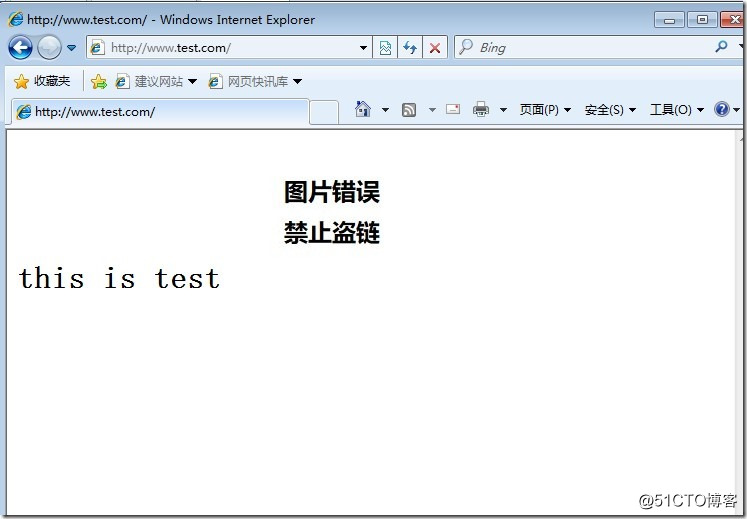The height and width of the screenshot is (519, 747).
Task: Click the 图片错误 禁止盗链 image
Action: pyautogui.click(x=332, y=213)
